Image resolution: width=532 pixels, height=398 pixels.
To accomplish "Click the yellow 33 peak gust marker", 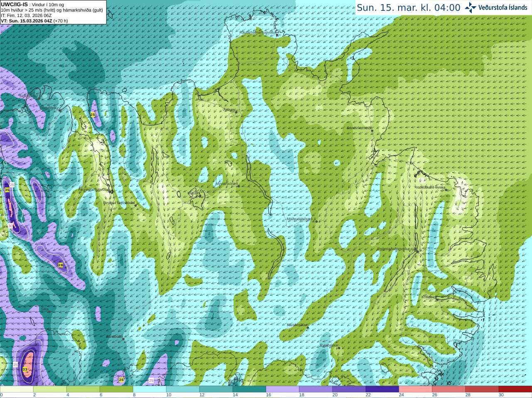I will (x=25, y=369).
